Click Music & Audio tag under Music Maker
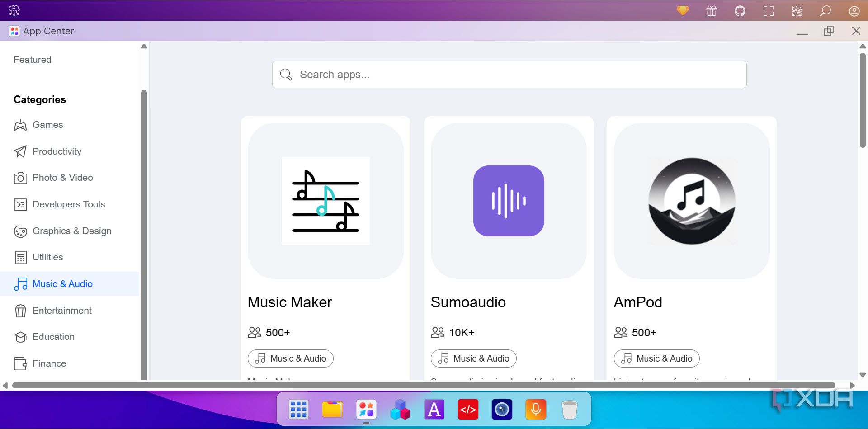Viewport: 868px width, 429px height. (x=291, y=358)
